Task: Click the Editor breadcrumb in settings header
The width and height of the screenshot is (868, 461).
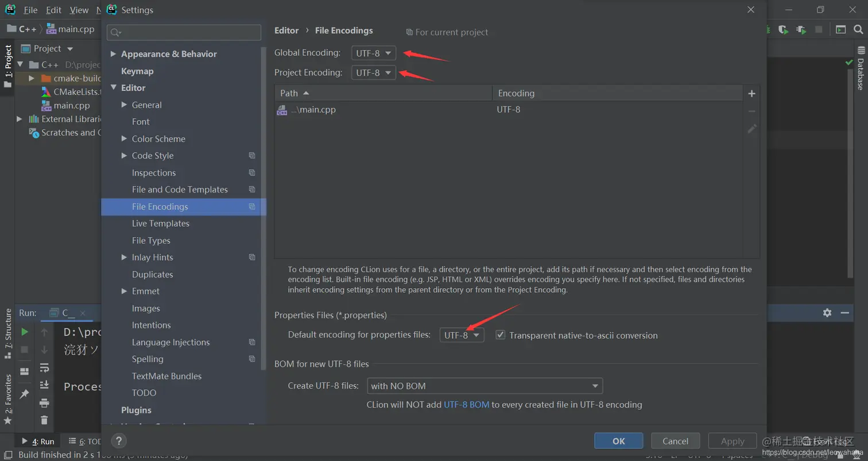Action: 286,30
